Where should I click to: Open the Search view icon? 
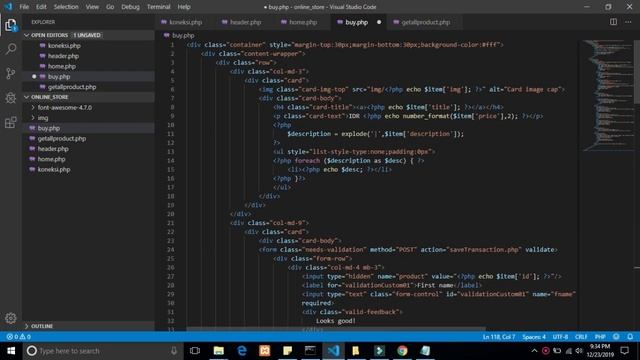[11, 49]
